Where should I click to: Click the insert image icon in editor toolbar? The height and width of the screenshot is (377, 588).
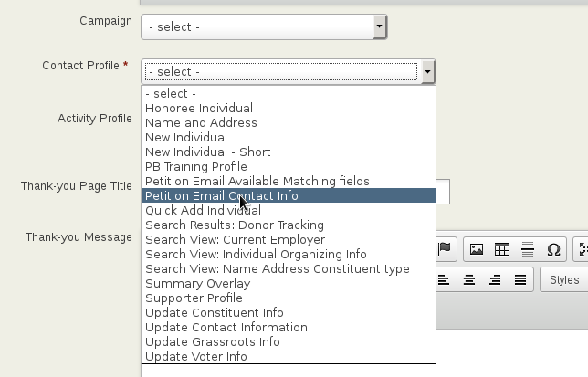coord(477,249)
